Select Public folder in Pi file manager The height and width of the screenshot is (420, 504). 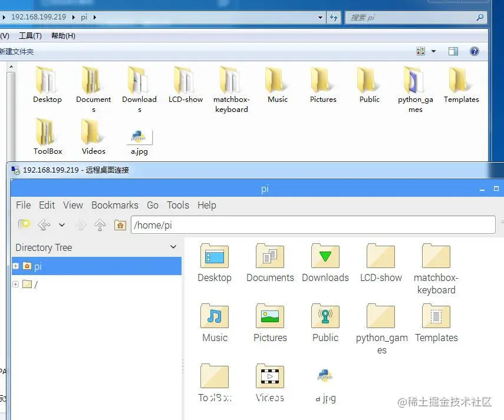325,323
